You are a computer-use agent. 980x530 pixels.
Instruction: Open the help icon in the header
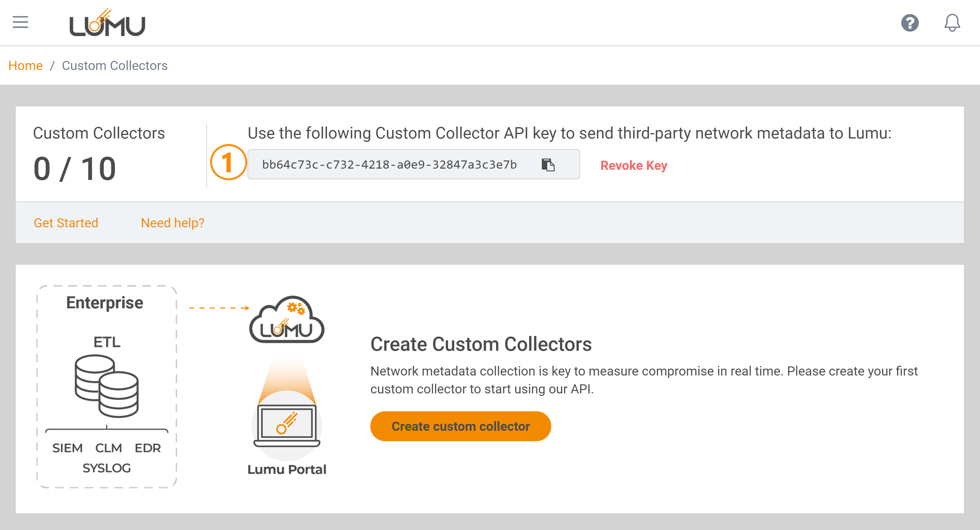pyautogui.click(x=910, y=23)
